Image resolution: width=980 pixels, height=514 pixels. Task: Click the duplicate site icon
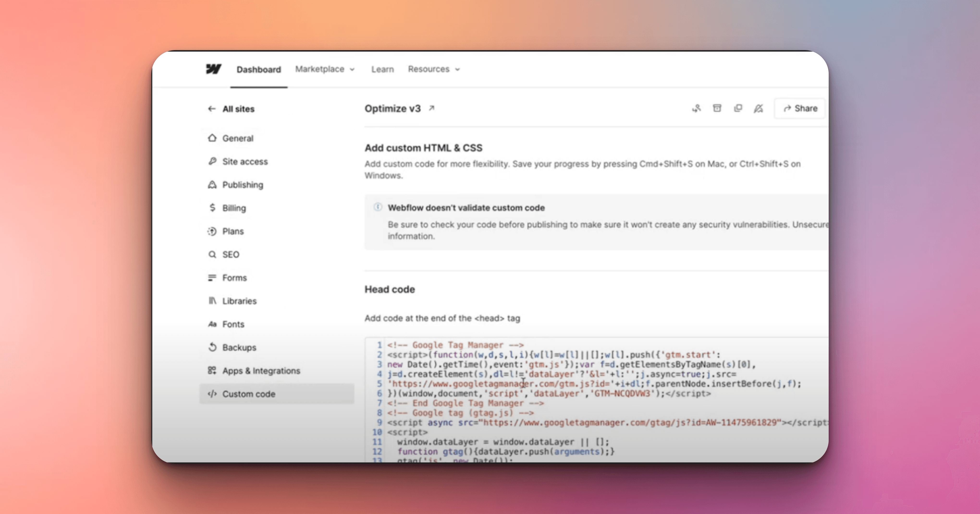[x=738, y=108]
